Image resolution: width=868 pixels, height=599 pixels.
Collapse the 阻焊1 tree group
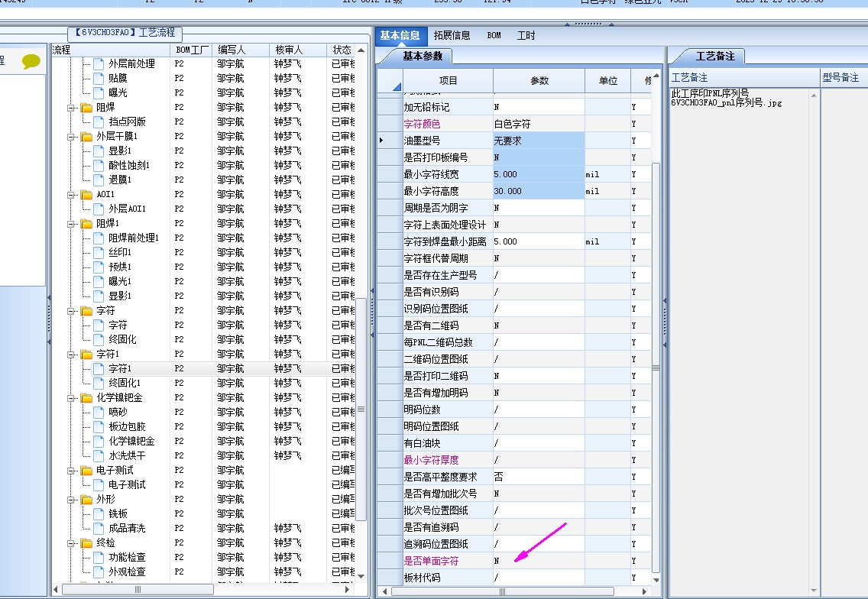click(x=71, y=223)
